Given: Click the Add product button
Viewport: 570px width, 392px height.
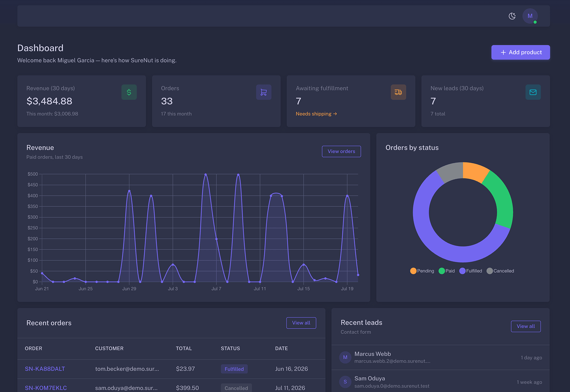Looking at the screenshot, I should click(520, 52).
